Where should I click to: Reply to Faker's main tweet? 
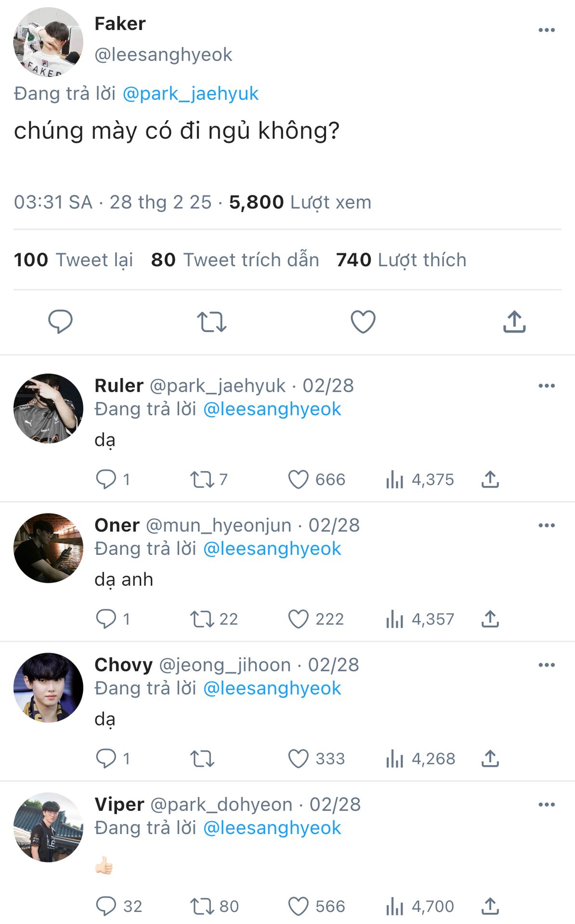(60, 321)
